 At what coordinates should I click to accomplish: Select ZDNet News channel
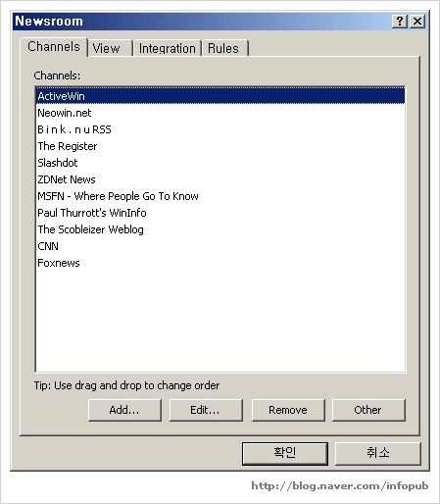pyautogui.click(x=220, y=179)
